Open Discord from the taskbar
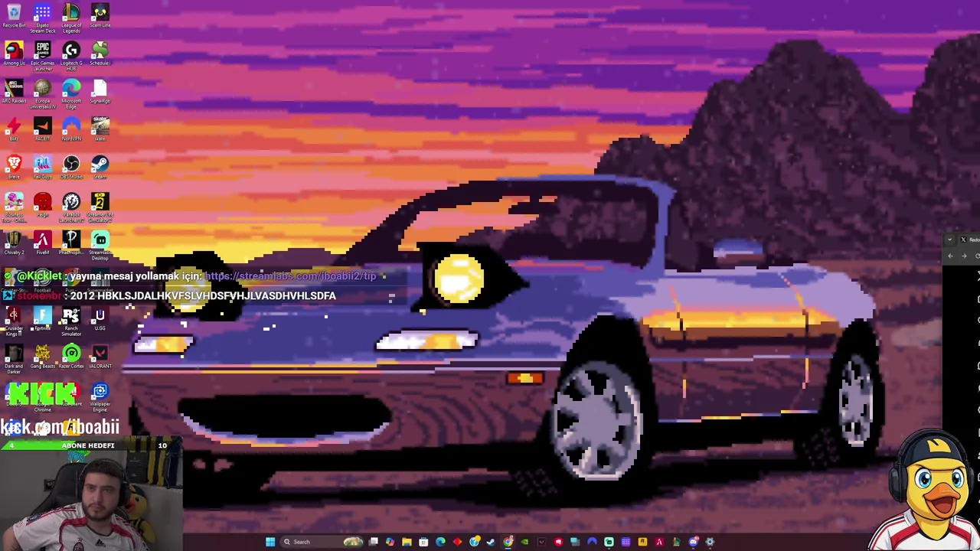980x551 pixels. [694, 542]
